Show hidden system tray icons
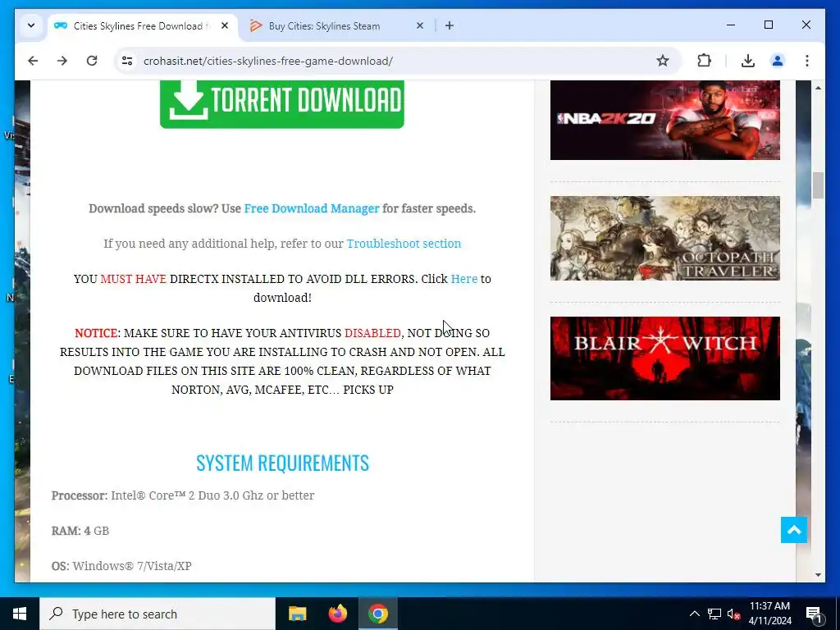 pyautogui.click(x=694, y=614)
